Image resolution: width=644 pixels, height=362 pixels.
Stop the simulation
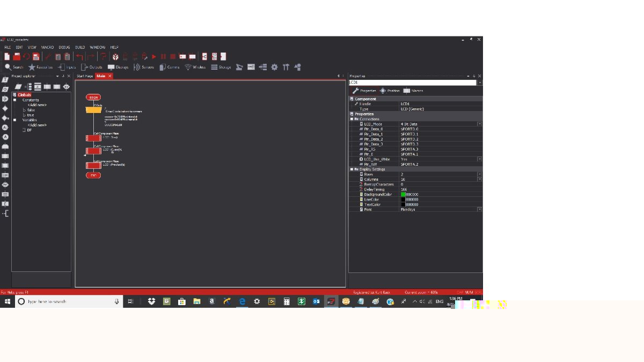click(x=173, y=56)
